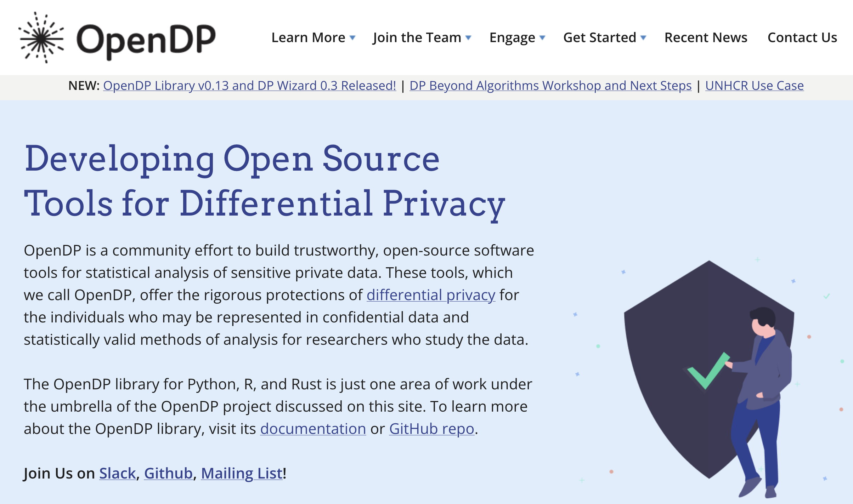The width and height of the screenshot is (853, 504).
Task: Open the Mailing List link
Action: (x=242, y=474)
